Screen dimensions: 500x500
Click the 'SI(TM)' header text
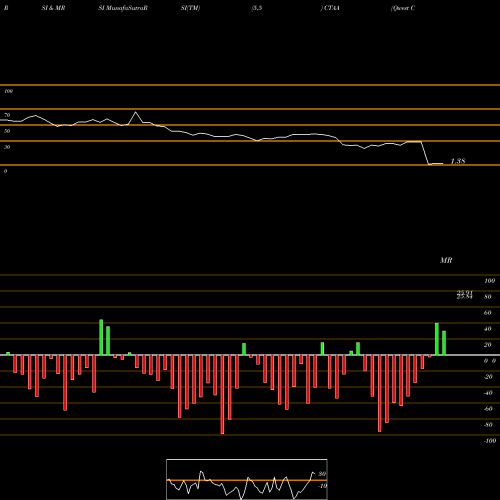pos(190,8)
